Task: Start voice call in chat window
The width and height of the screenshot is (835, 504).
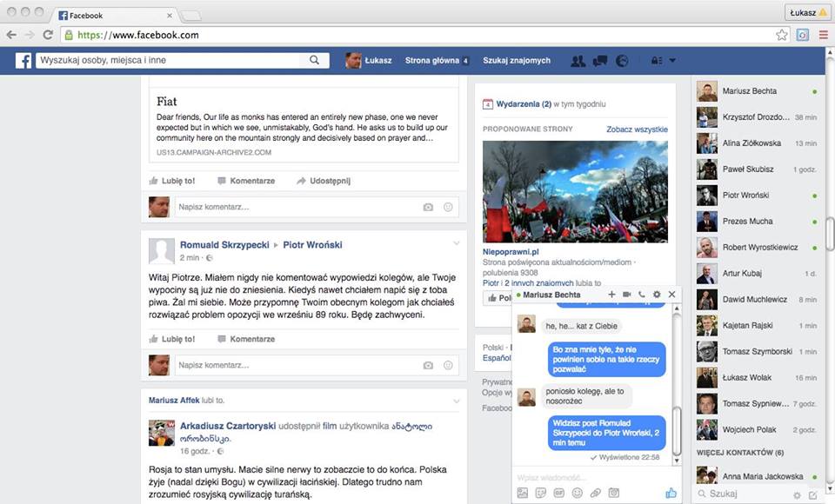Action: 641,295
